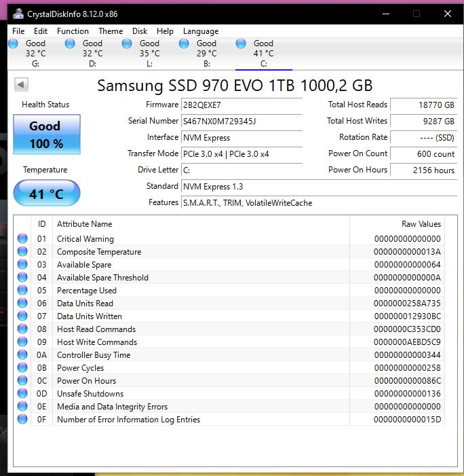The width and height of the screenshot is (464, 476).
Task: Click status orb for Composite Temperature row
Action: point(22,251)
